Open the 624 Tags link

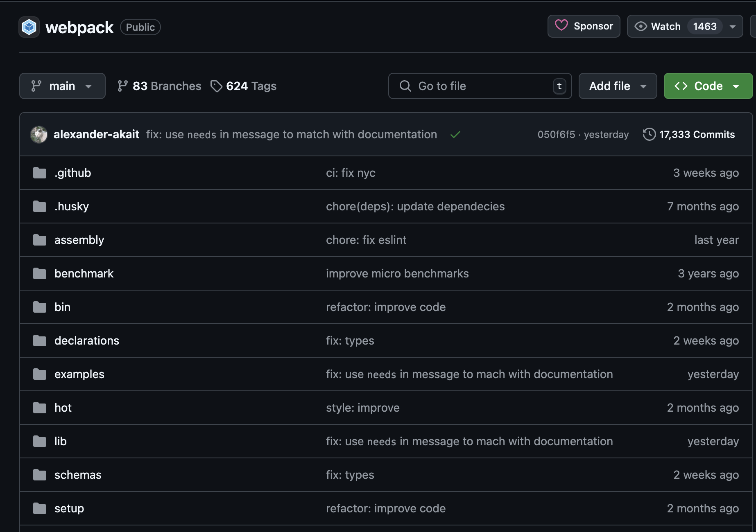click(x=243, y=86)
